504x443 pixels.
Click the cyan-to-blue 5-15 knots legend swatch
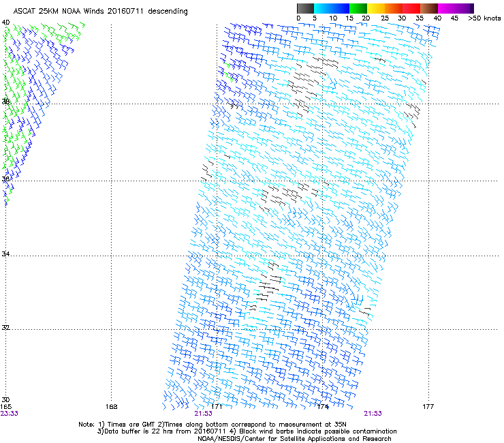332,8
